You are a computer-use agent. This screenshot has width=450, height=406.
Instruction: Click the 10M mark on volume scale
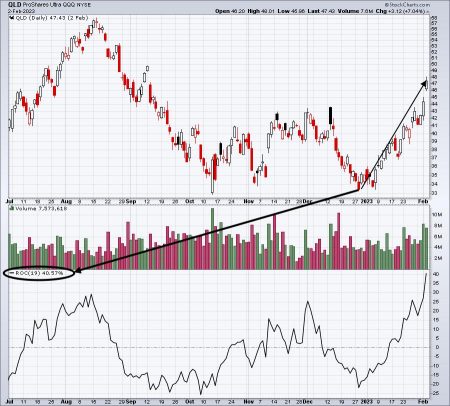[x=436, y=215]
